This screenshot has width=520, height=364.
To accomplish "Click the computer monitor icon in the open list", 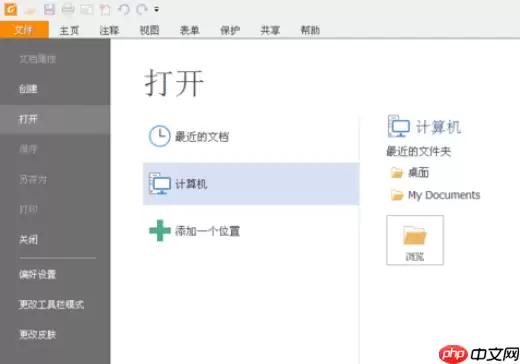I will (160, 183).
